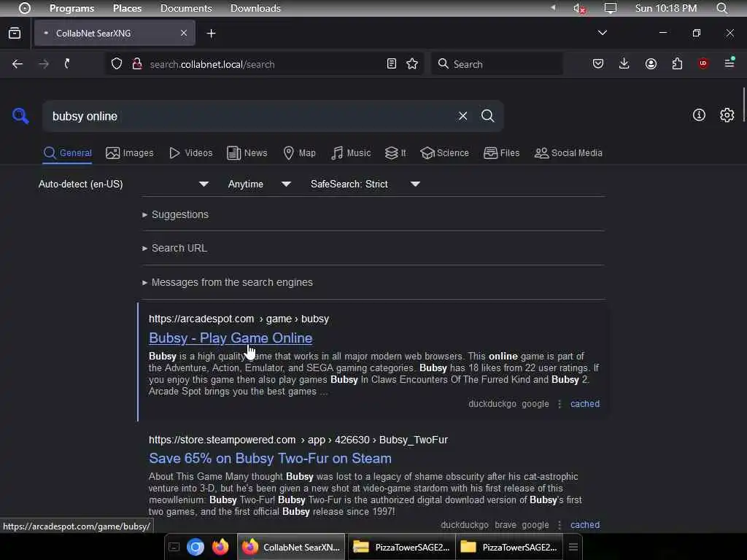
Task: Open the Firefox downloads panel
Action: (624, 64)
